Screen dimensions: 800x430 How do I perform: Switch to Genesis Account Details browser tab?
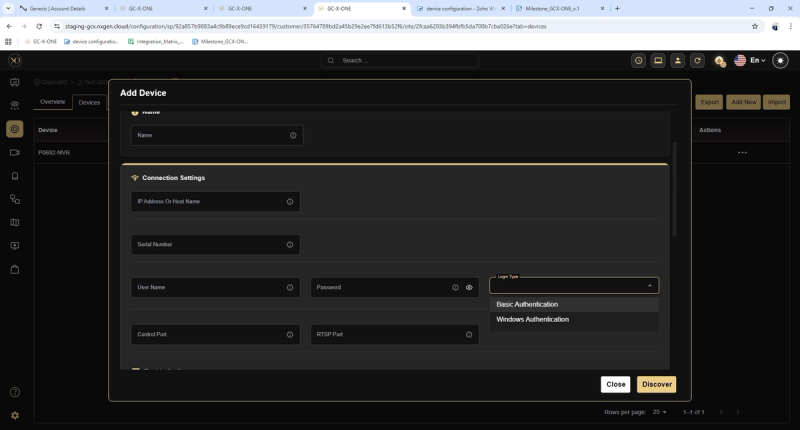pos(62,9)
